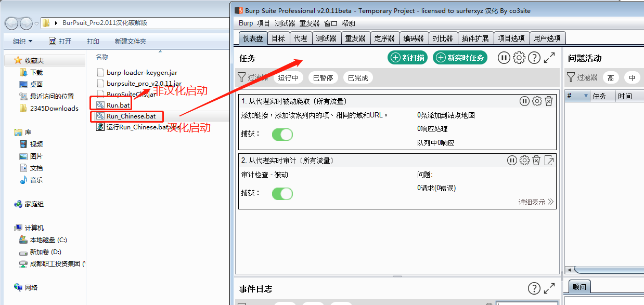Open 2345Downloads folder in sidebar
Image resolution: width=644 pixels, height=305 pixels.
(x=54, y=108)
